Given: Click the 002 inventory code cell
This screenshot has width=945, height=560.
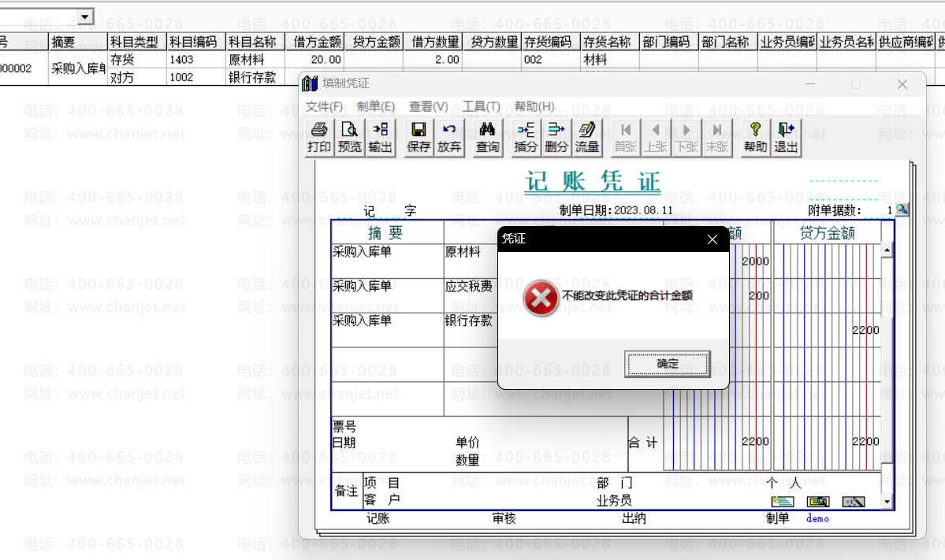Looking at the screenshot, I should 550,59.
